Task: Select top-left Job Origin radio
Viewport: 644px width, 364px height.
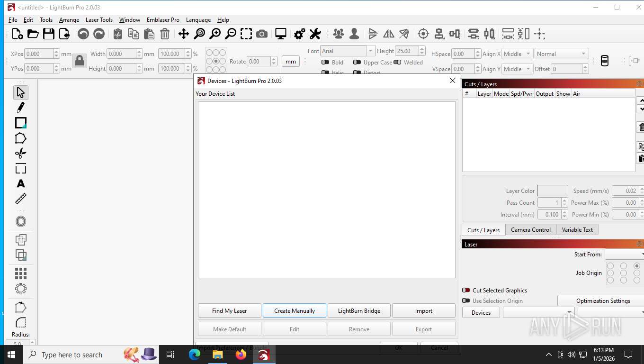Action: click(610, 266)
